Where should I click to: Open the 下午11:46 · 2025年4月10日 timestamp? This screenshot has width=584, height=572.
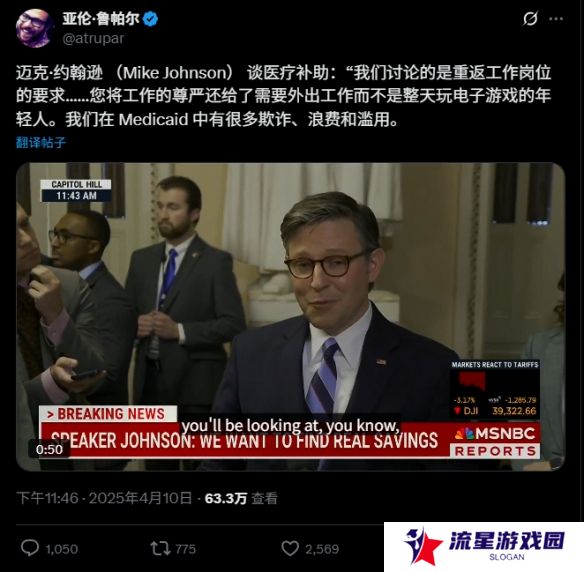pyautogui.click(x=104, y=498)
